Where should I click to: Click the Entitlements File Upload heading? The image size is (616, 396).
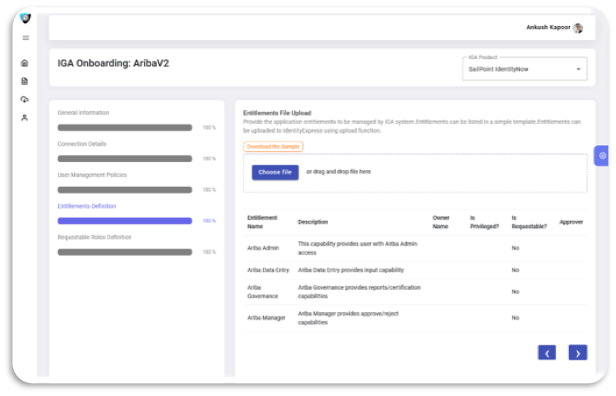click(277, 113)
